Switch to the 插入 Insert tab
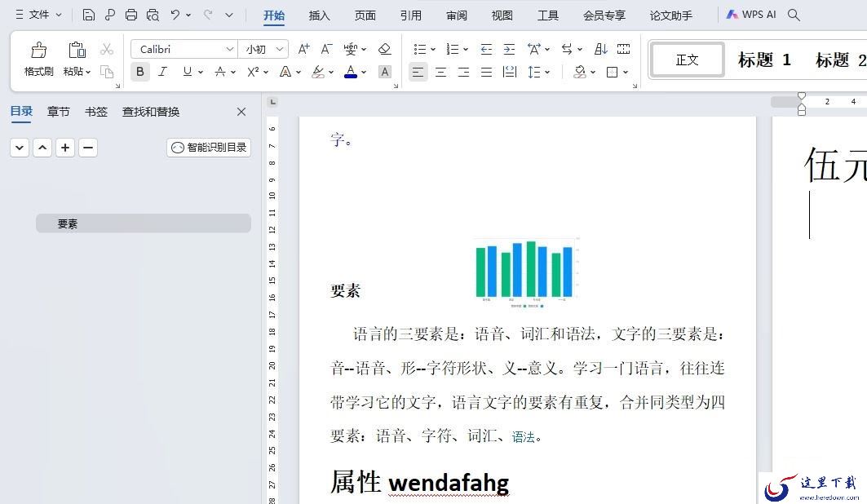 (x=319, y=15)
